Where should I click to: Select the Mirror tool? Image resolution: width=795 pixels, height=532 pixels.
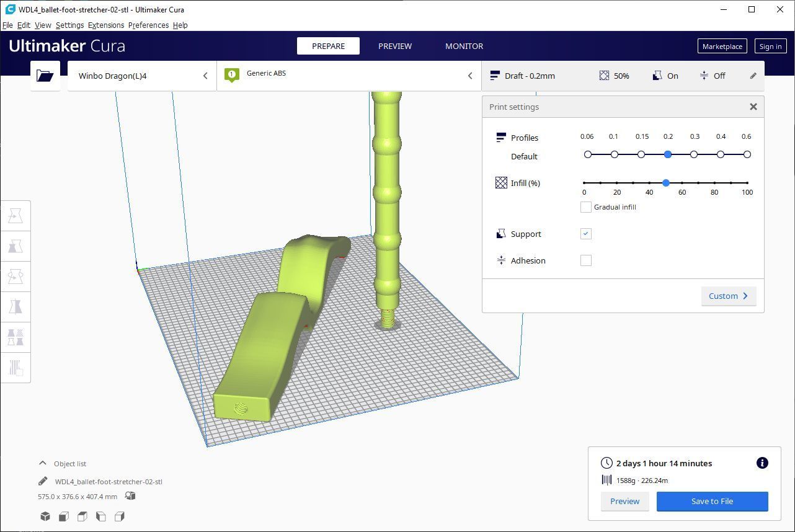coord(16,307)
